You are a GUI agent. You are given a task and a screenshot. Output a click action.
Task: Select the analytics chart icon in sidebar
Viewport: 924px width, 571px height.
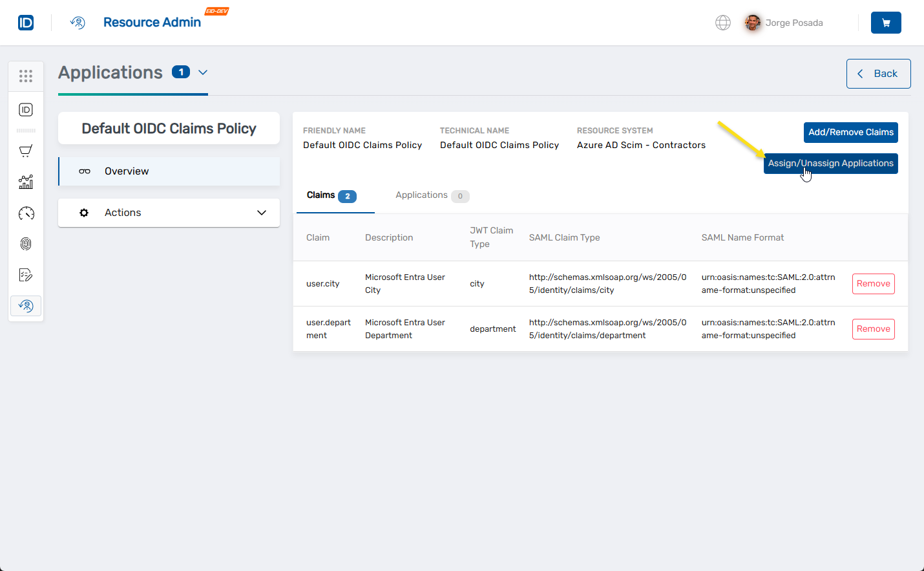[x=26, y=182]
